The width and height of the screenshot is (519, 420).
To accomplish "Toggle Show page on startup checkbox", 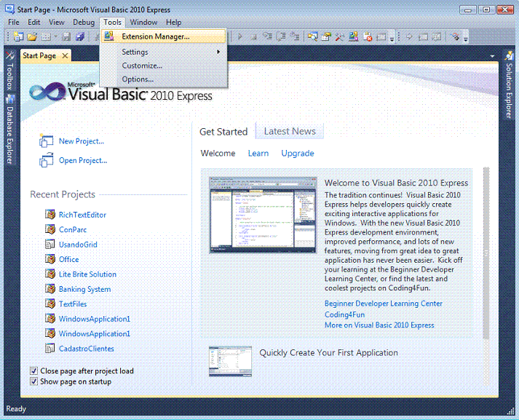I will point(33,381).
